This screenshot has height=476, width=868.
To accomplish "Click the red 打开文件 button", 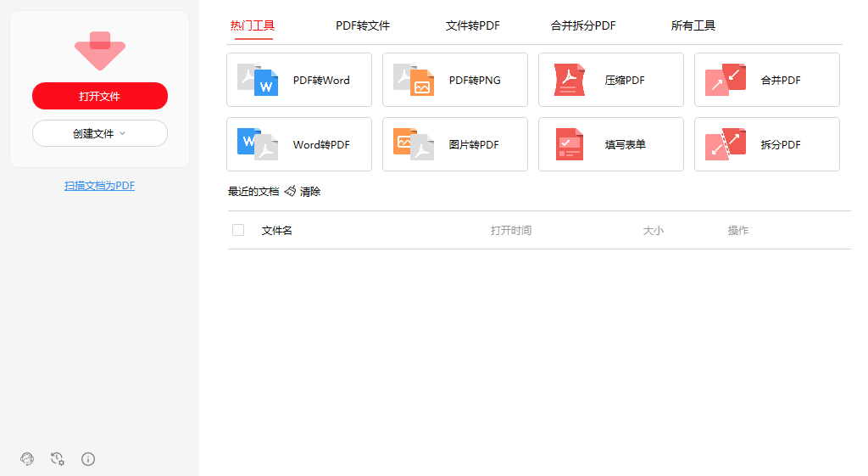I will click(x=100, y=96).
